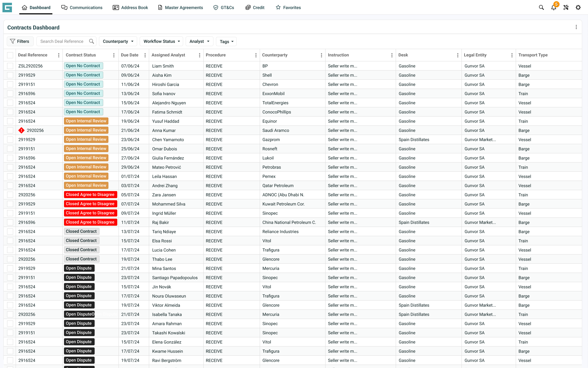This screenshot has height=368, width=588.
Task: Open the search magnifier in top bar
Action: click(x=541, y=8)
